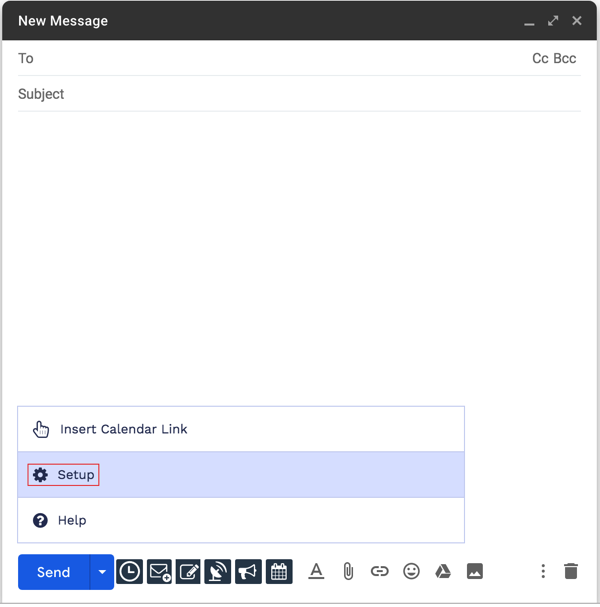Screen dimensions: 600x607
Task: Click the blue Send button
Action: click(54, 572)
